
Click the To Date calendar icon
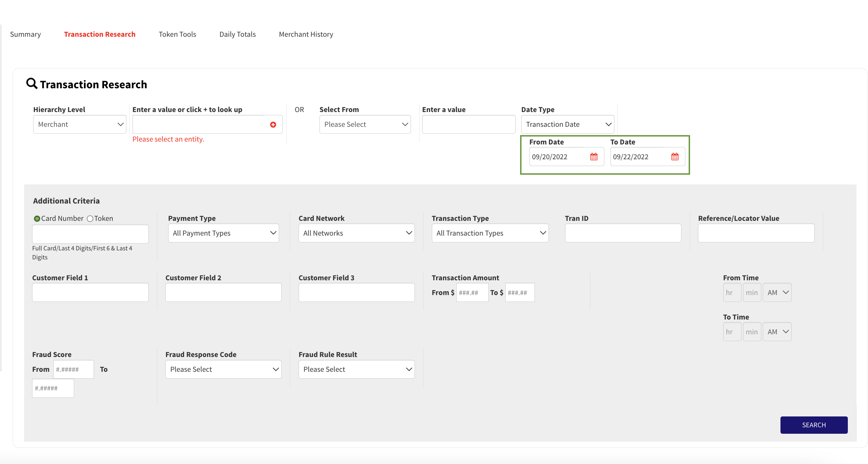tap(675, 156)
